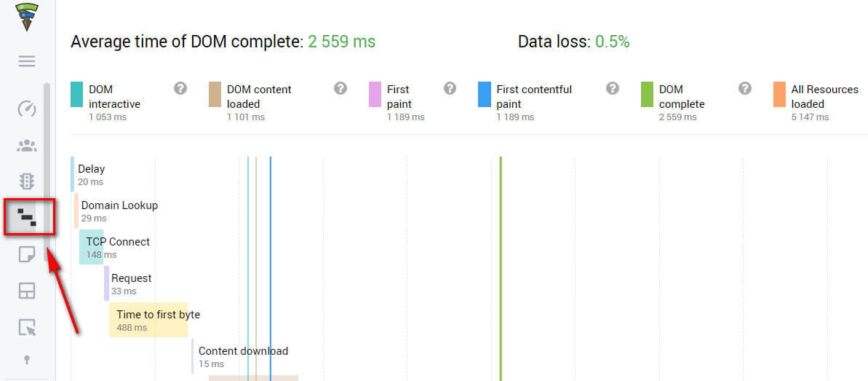Click help icon next to First contentful paint

(613, 88)
